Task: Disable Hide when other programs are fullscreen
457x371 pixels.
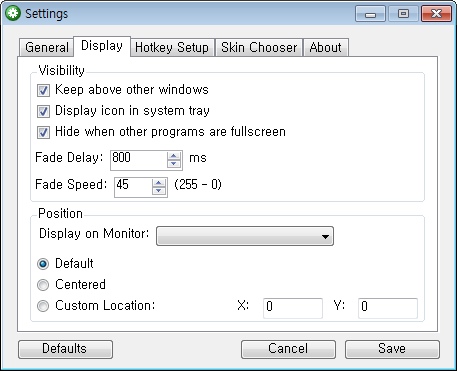Action: tap(43, 132)
